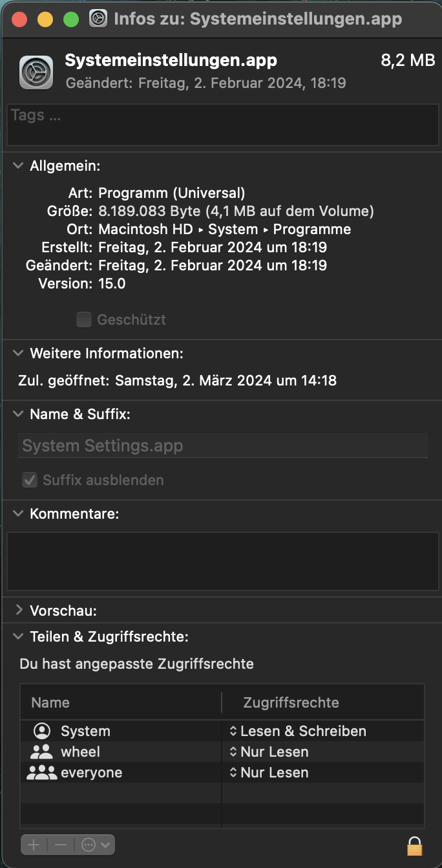Open the ellipsis action menu below permissions
Viewport: 442px width, 868px height.
tap(96, 845)
